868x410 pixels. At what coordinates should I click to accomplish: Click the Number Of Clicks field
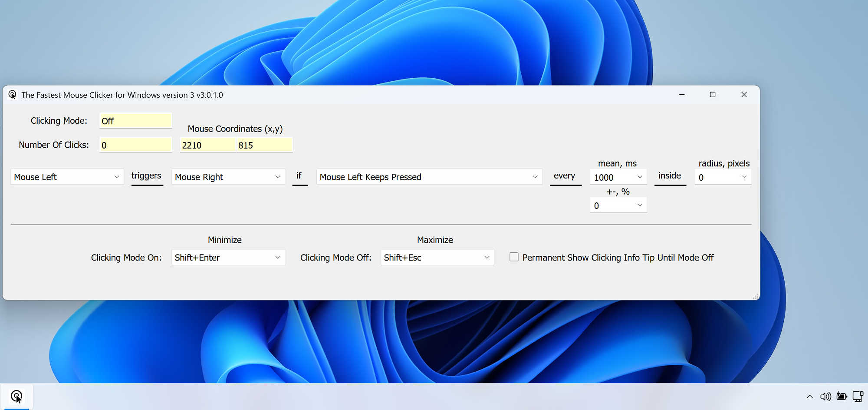point(135,145)
